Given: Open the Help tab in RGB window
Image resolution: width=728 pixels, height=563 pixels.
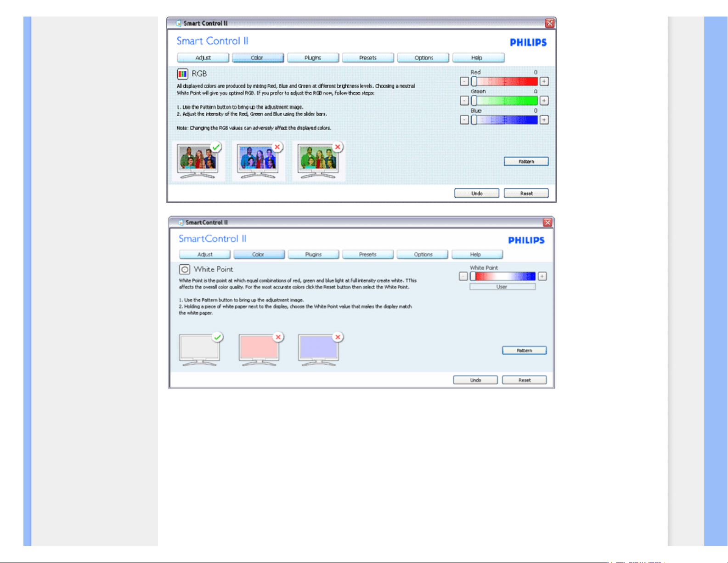Looking at the screenshot, I should click(478, 58).
